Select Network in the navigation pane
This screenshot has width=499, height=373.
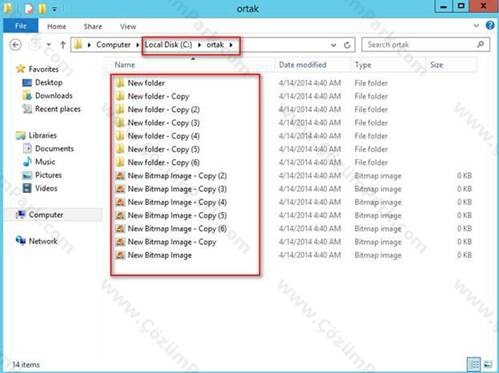click(43, 241)
